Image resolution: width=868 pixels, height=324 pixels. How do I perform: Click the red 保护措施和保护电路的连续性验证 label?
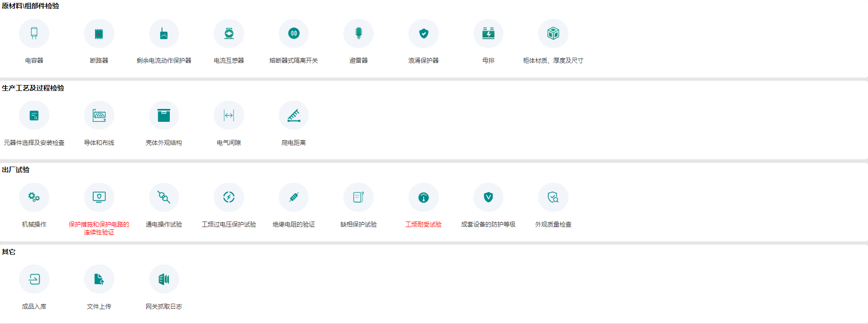click(99, 228)
